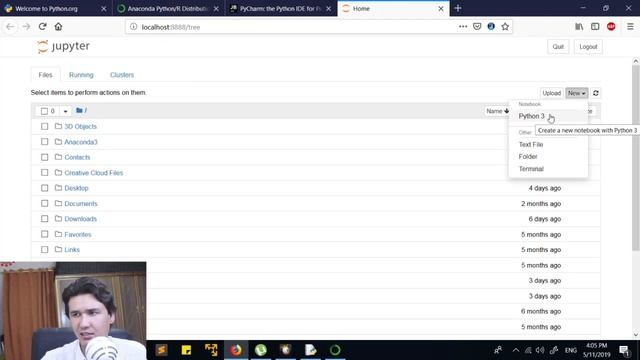The width and height of the screenshot is (640, 360).
Task: Expand the selection type dropdown arrow
Action: 65,111
